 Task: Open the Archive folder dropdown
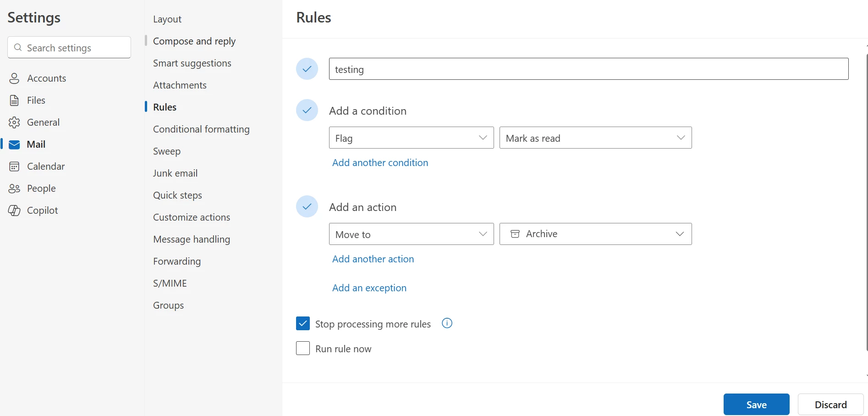pyautogui.click(x=595, y=234)
